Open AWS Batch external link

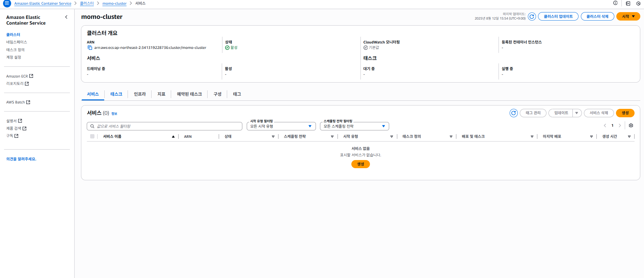pyautogui.click(x=18, y=102)
